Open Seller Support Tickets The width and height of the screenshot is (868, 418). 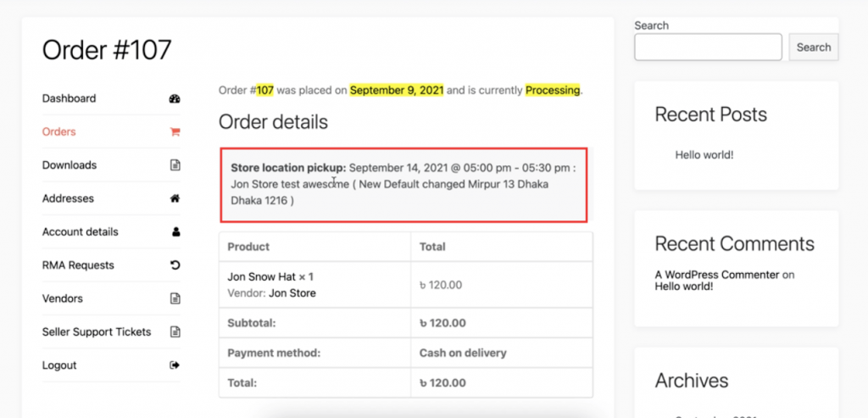tap(97, 332)
